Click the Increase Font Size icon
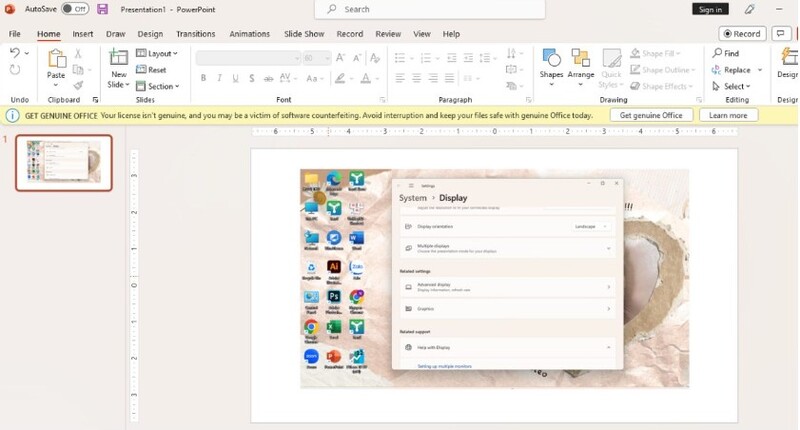This screenshot has height=430, width=800. [x=340, y=58]
